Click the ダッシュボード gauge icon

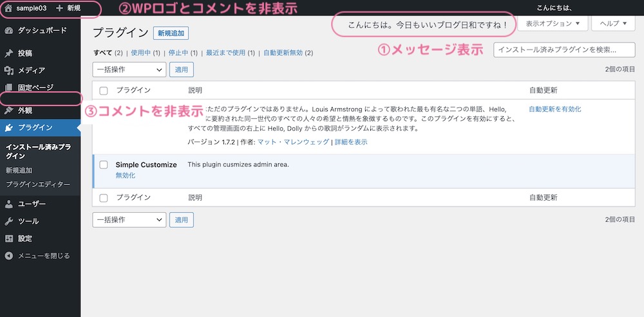click(9, 31)
